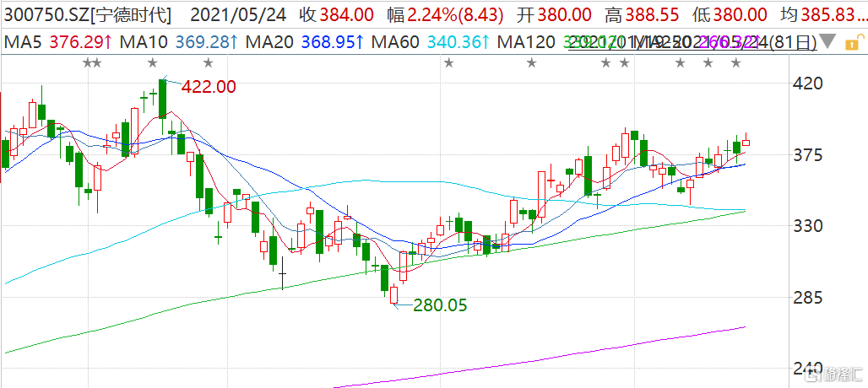The width and height of the screenshot is (868, 388).
Task: Select the MA10 369.28 indicator label
Action: 181,41
